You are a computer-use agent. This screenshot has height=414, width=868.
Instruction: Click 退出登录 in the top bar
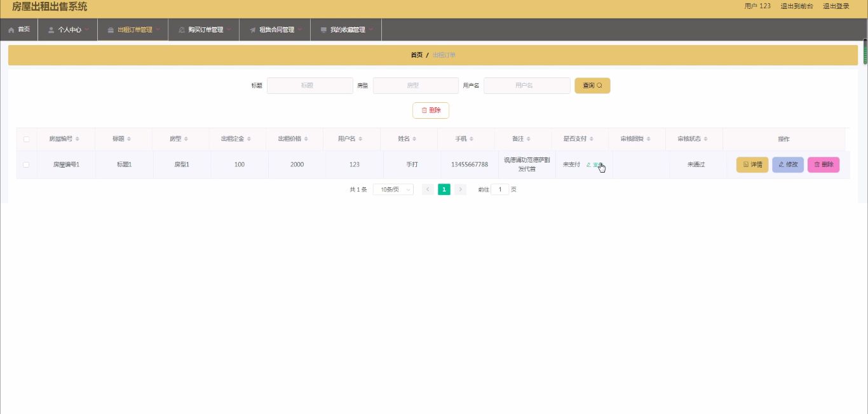(x=836, y=6)
